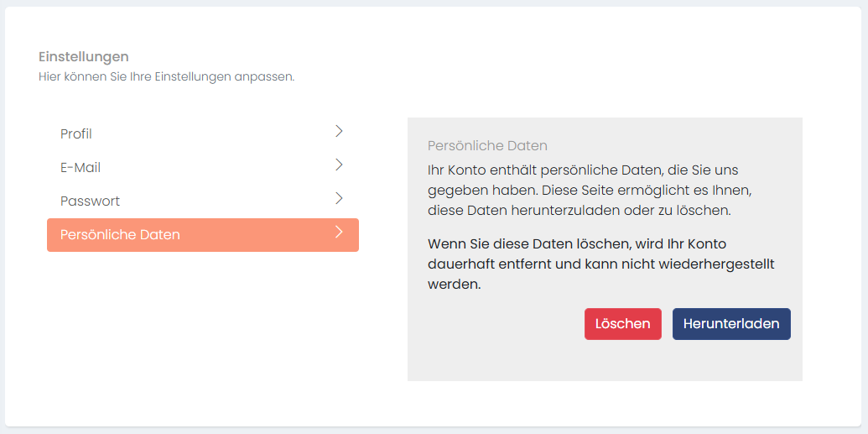The height and width of the screenshot is (434, 868).
Task: Click the subtitle 'Hier können Sie Ihre Einstellungen anpassen.'
Action: (166, 77)
